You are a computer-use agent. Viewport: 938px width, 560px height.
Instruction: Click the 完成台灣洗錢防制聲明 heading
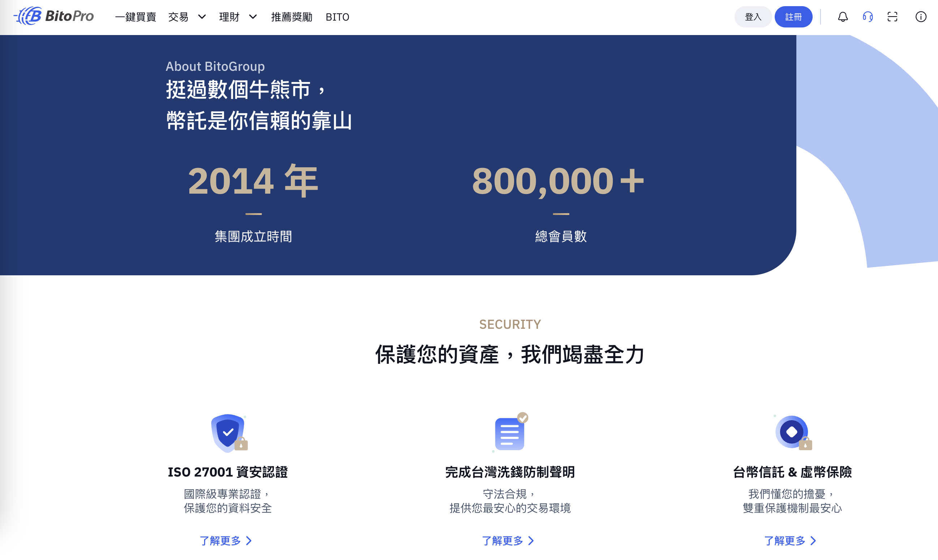tap(510, 472)
